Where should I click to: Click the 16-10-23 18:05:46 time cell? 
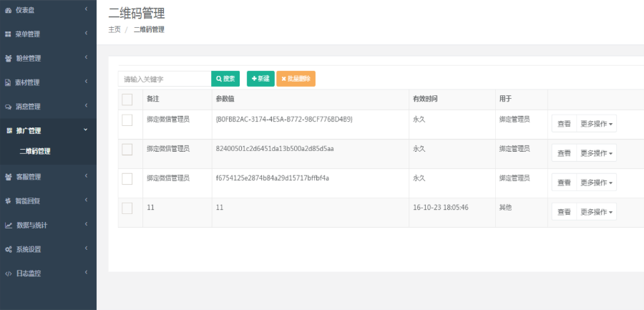point(441,208)
